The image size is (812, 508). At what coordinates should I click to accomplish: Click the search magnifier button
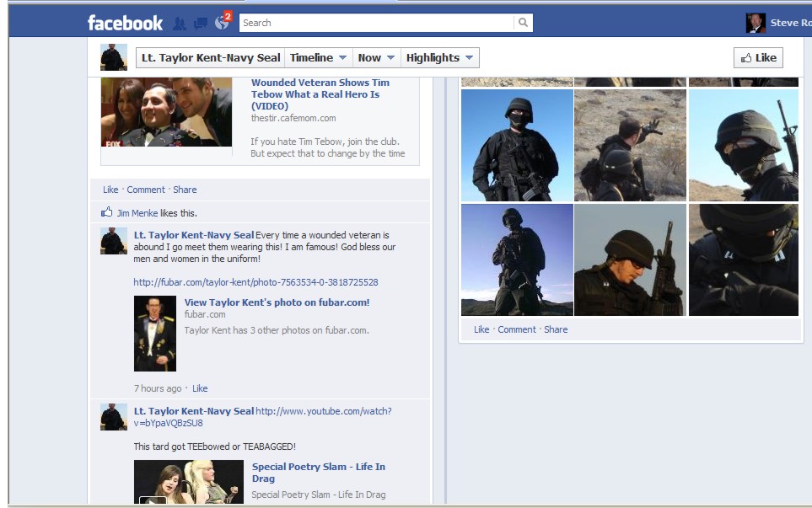pyautogui.click(x=523, y=23)
